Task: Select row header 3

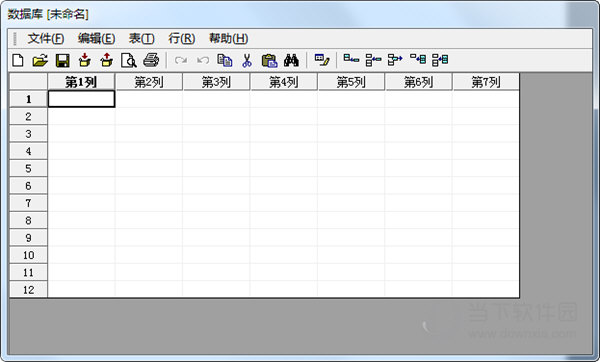Action: [28, 134]
